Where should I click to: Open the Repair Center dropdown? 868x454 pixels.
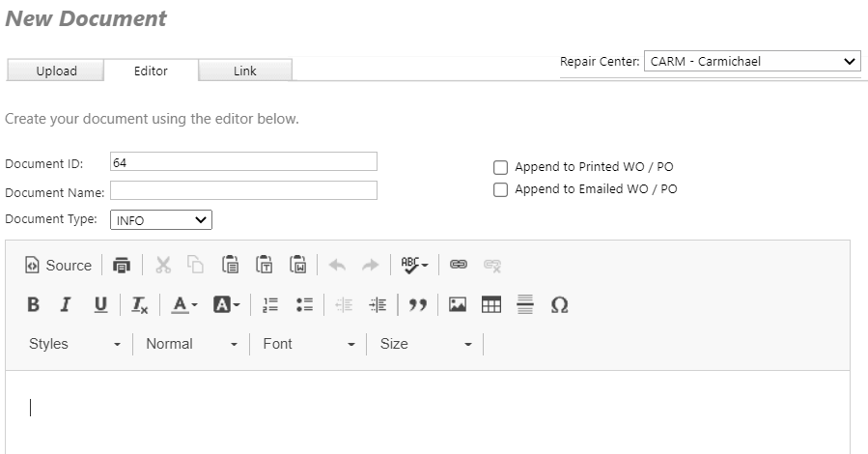751,62
